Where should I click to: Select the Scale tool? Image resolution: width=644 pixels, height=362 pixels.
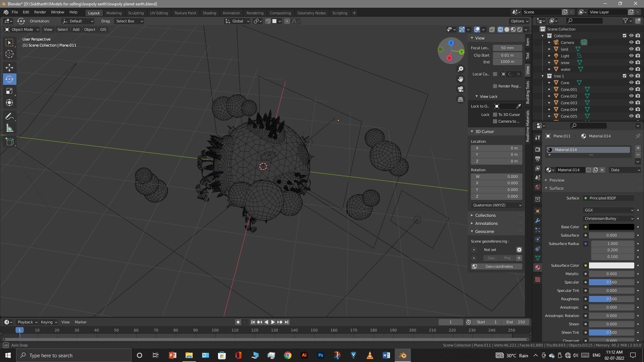(x=9, y=91)
